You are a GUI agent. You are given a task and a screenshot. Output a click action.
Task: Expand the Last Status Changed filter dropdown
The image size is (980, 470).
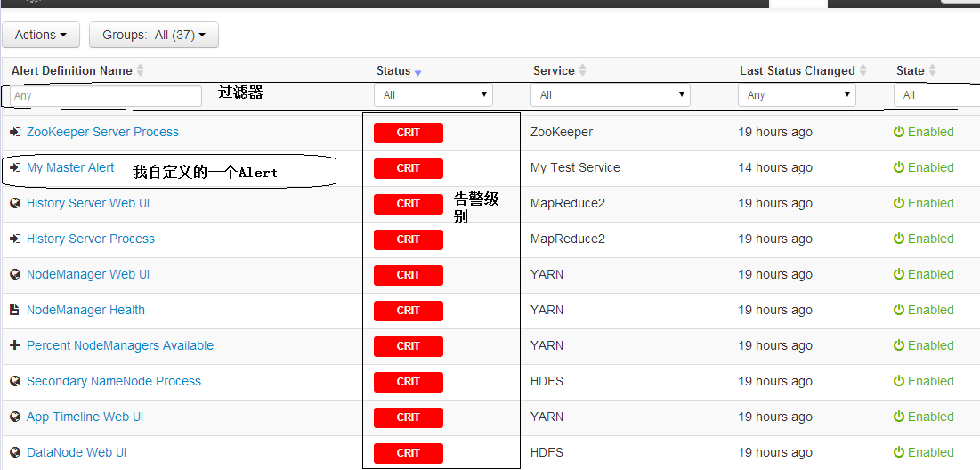(797, 94)
